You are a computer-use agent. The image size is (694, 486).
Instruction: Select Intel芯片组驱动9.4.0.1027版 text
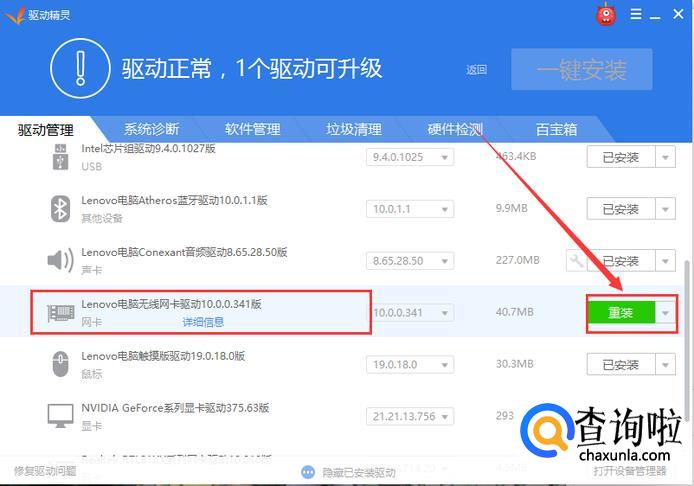(x=148, y=149)
